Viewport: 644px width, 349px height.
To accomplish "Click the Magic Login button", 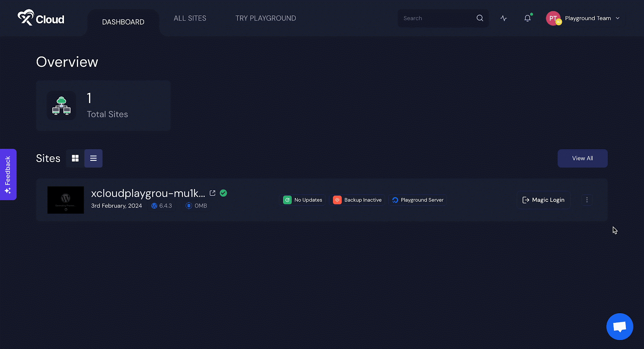I will pos(543,200).
